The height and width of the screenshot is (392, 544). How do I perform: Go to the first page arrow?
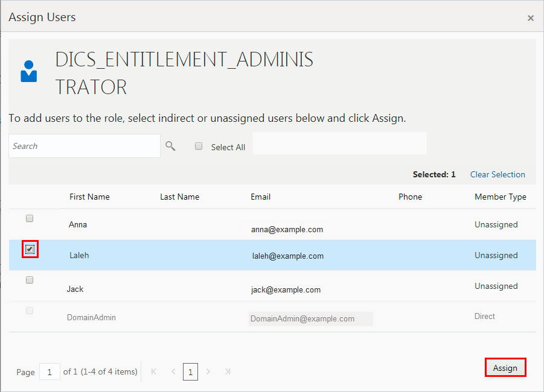pyautogui.click(x=153, y=371)
